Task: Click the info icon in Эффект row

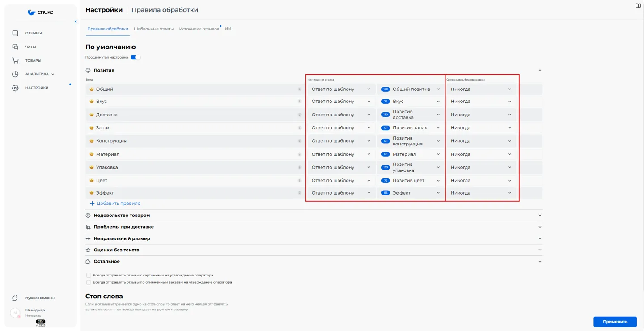Action: pos(300,193)
